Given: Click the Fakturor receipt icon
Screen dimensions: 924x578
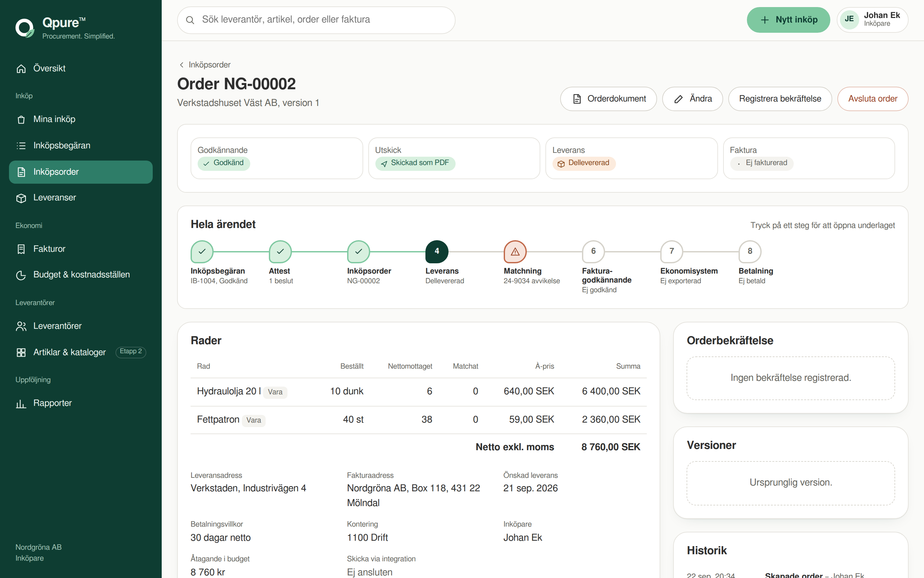Looking at the screenshot, I should (x=21, y=249).
